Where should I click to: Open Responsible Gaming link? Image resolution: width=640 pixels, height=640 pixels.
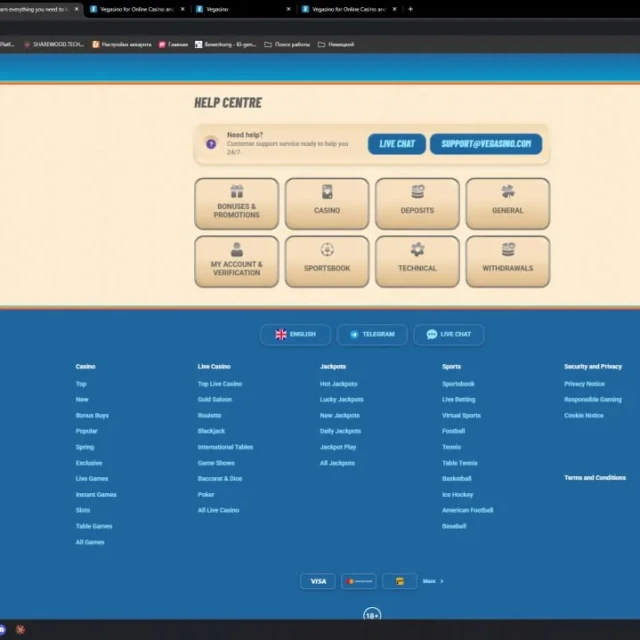[x=593, y=400]
